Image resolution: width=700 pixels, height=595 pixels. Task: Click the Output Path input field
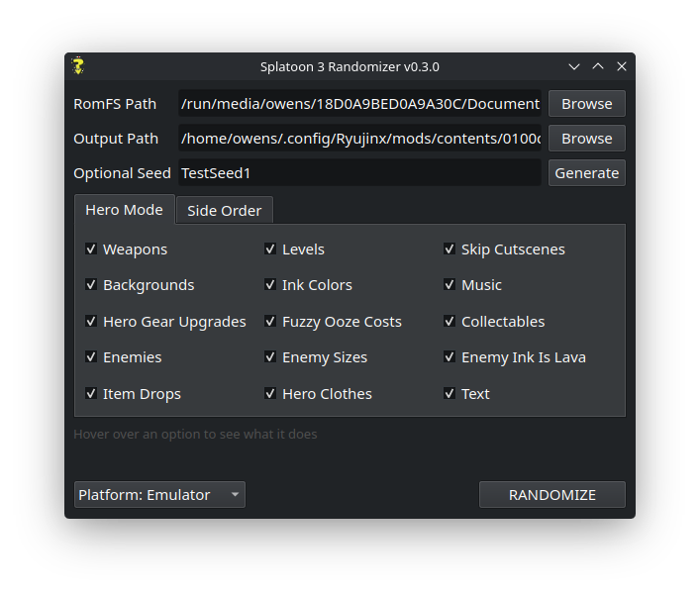tap(359, 139)
